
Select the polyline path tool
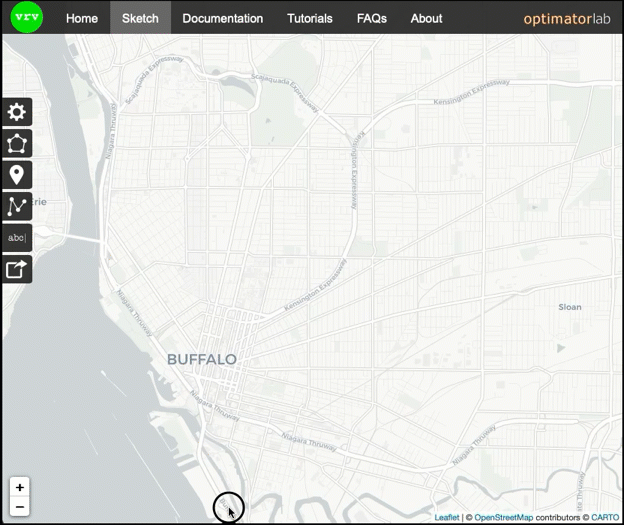[x=17, y=206]
